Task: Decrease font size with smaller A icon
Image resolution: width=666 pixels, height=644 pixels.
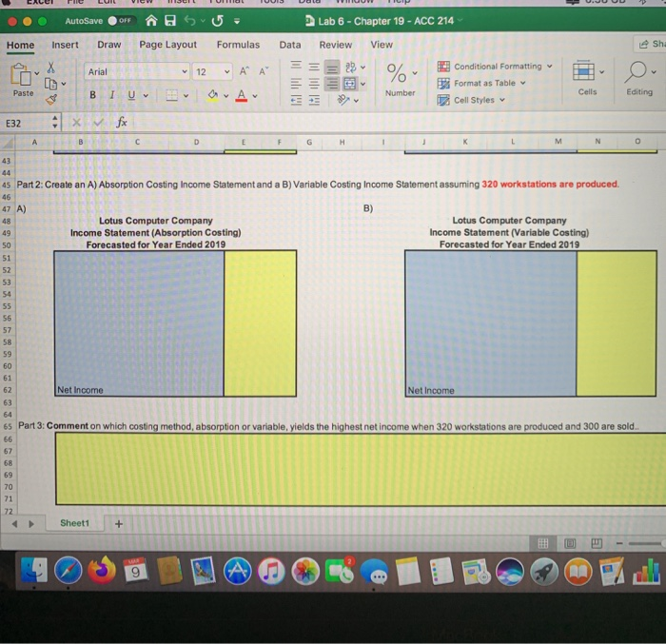Action: (264, 71)
